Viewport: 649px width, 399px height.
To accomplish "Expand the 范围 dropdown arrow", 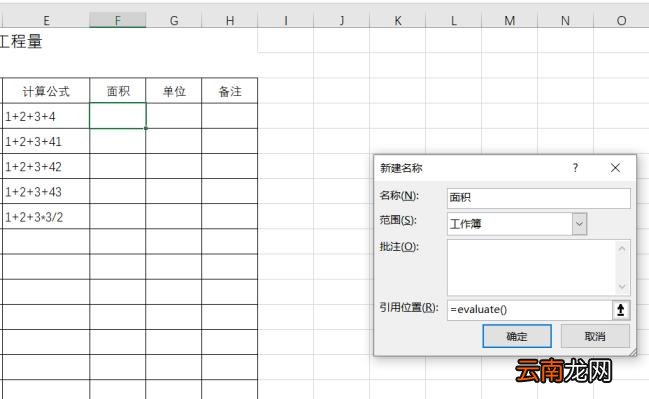I will [579, 224].
